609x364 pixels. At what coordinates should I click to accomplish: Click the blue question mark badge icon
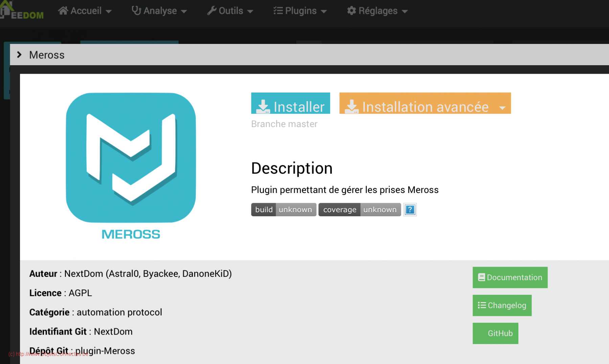pyautogui.click(x=410, y=210)
